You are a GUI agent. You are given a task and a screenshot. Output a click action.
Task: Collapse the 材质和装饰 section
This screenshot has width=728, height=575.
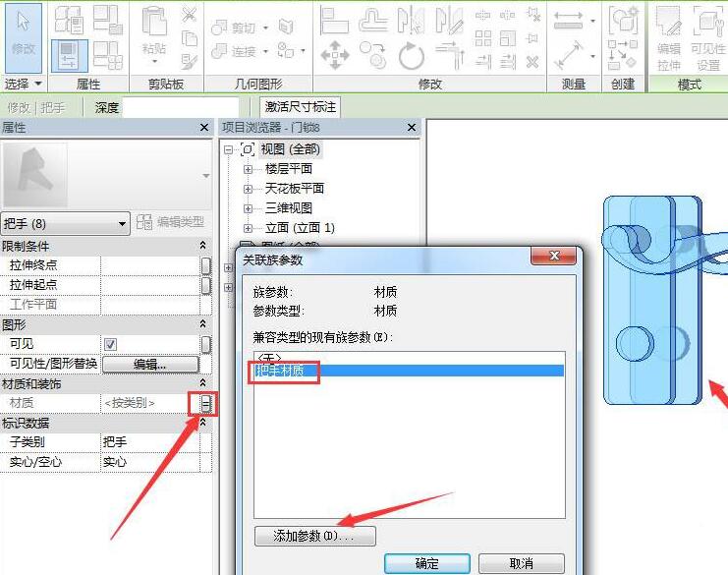(203, 382)
